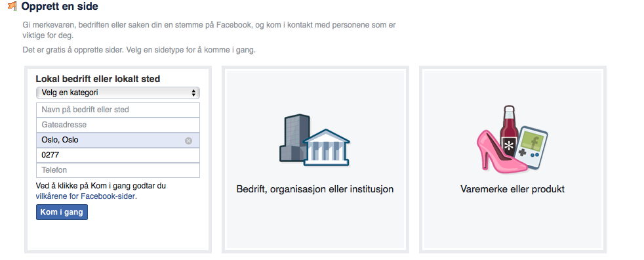
Task: Click the orange flag icon beside Opprett en side
Action: point(12,6)
